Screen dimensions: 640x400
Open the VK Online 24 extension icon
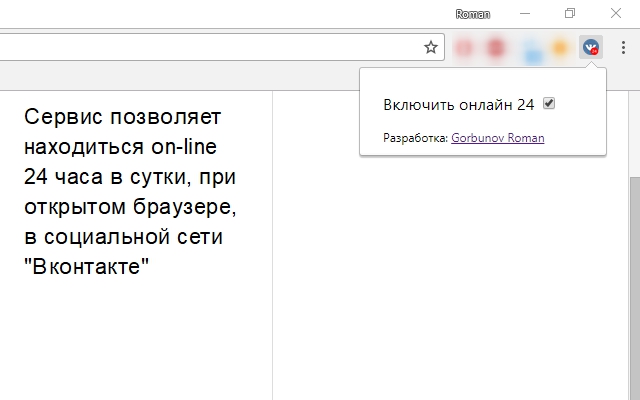(591, 47)
